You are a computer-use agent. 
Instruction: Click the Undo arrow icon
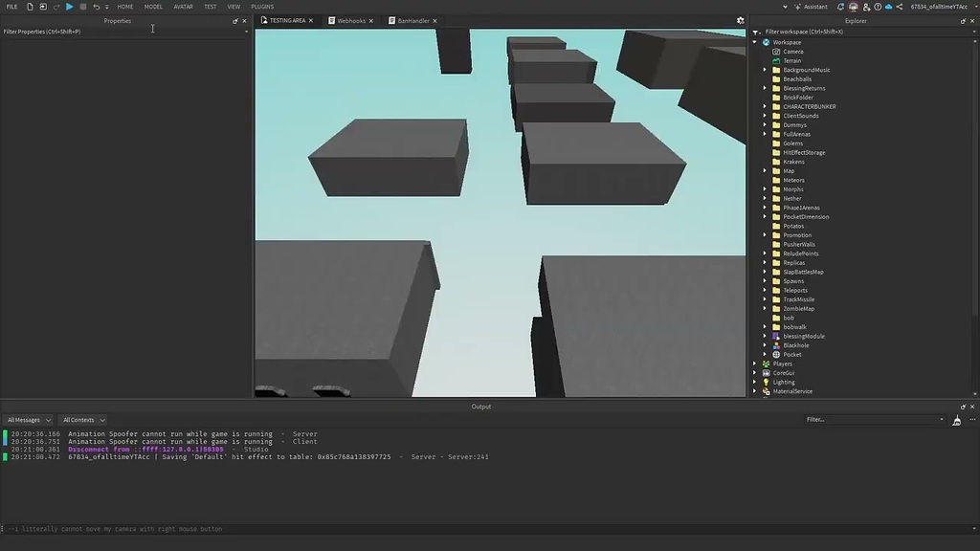tap(96, 6)
